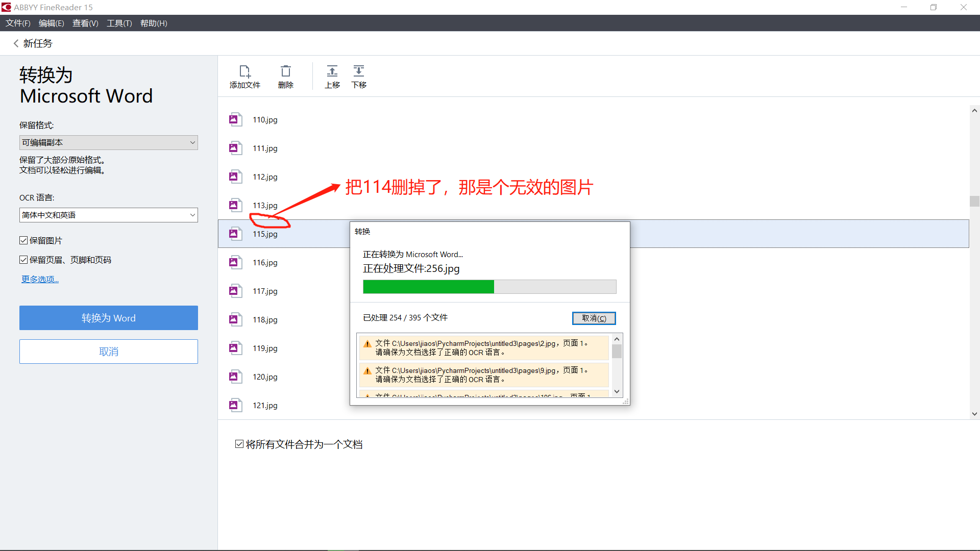Select the image icon of 115.jpg

(x=235, y=234)
